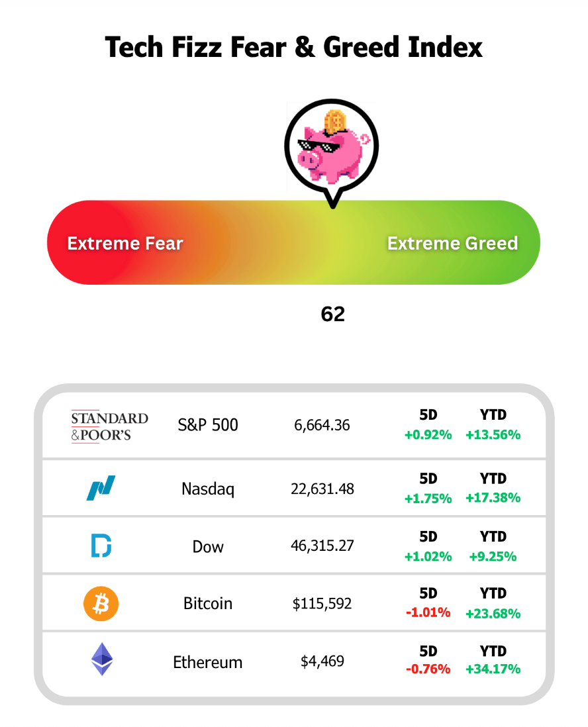Click the Dow price 46,315.27
Viewport: 588px width, 727px height.
point(322,546)
